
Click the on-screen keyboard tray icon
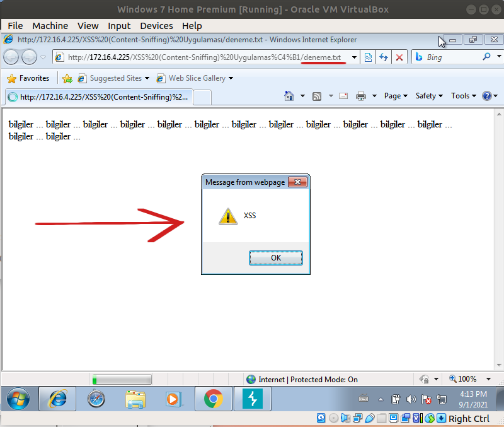[x=364, y=399]
